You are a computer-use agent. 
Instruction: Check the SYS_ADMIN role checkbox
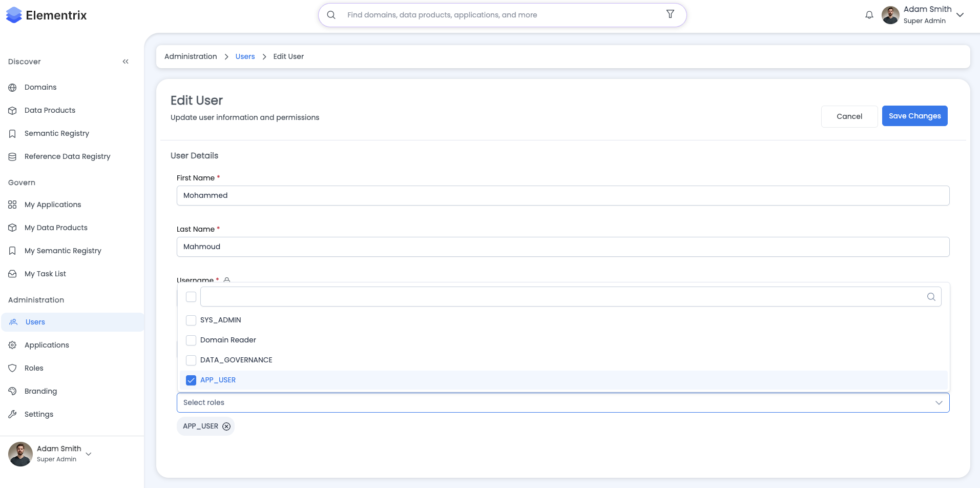pyautogui.click(x=191, y=320)
